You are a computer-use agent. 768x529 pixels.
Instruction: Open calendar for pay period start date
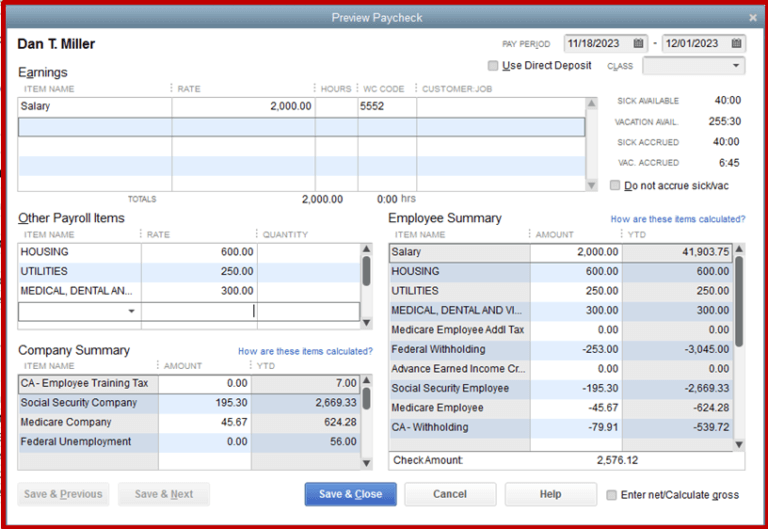click(x=638, y=44)
